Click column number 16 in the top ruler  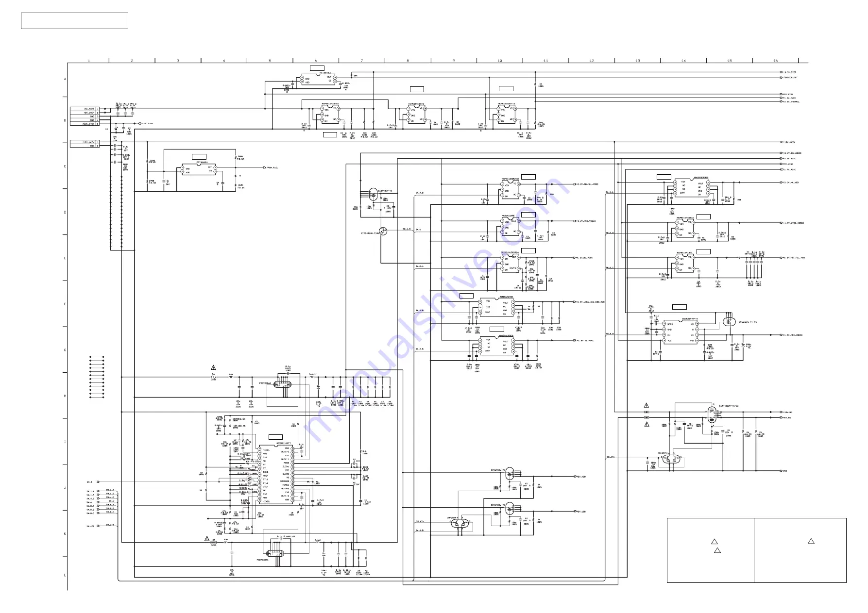pyautogui.click(x=775, y=61)
